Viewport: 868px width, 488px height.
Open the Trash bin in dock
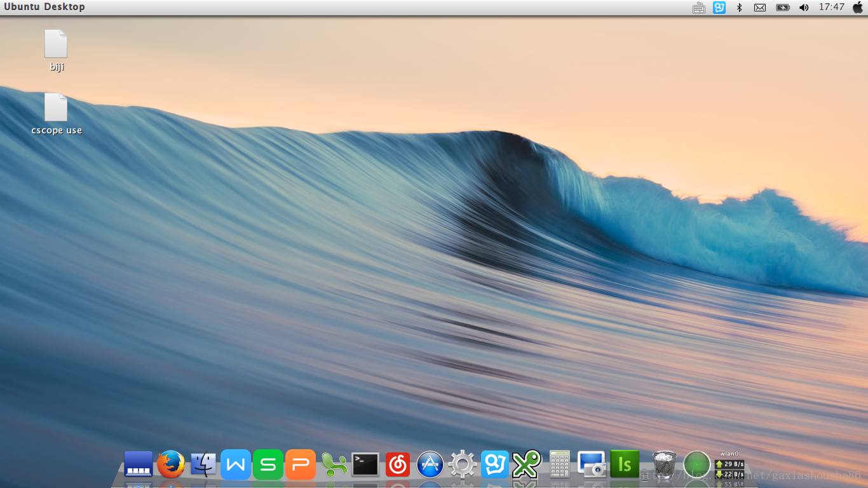click(664, 464)
